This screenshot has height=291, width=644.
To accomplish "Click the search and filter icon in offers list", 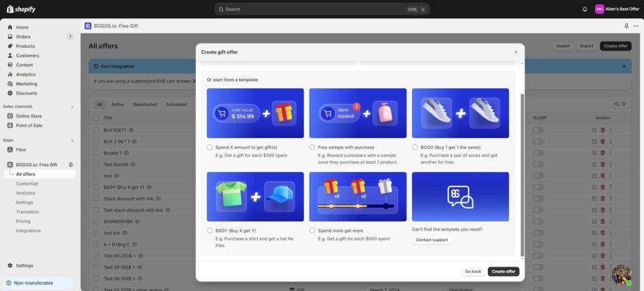I will [x=620, y=104].
